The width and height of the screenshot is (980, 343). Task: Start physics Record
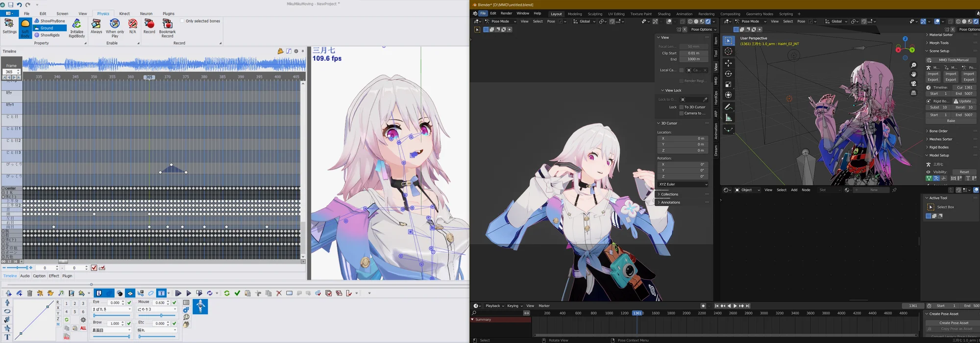149,27
